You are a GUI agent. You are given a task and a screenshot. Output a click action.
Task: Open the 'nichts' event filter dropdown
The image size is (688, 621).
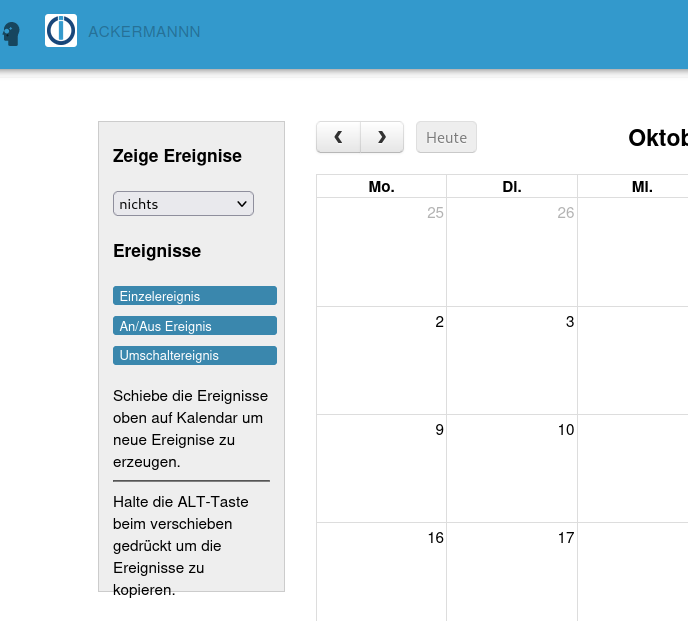coord(183,204)
